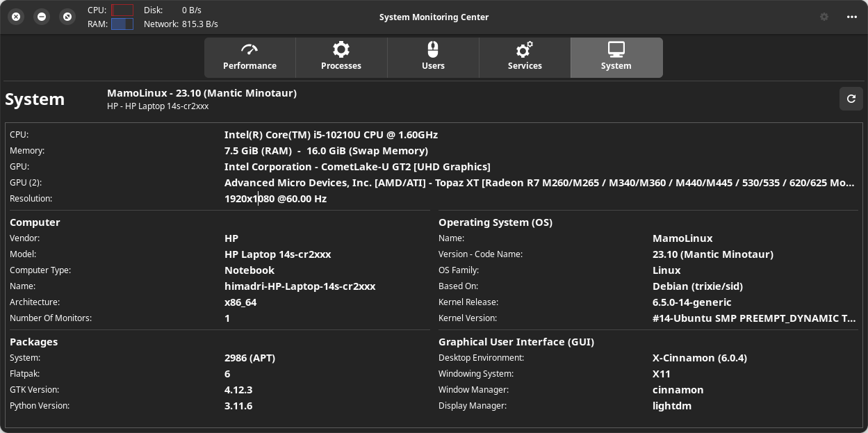Open the three-dots main menu
The width and height of the screenshot is (868, 433).
point(852,17)
